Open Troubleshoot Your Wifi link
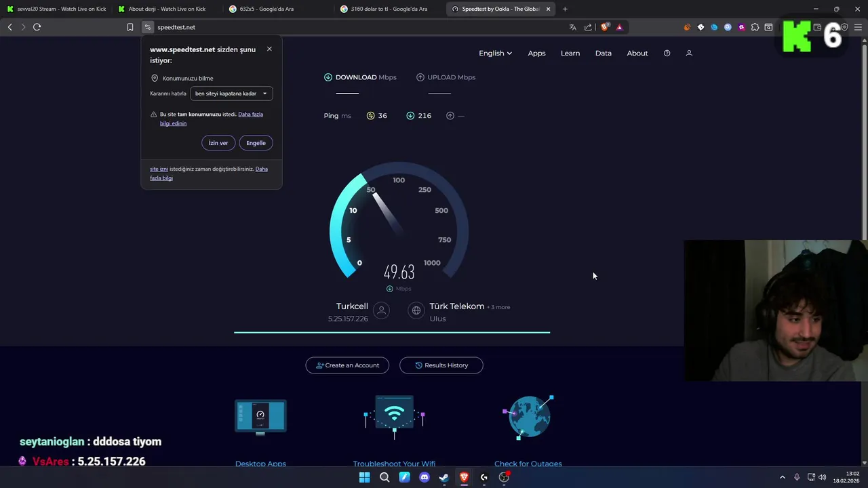Image resolution: width=868 pixels, height=488 pixels. [394, 464]
